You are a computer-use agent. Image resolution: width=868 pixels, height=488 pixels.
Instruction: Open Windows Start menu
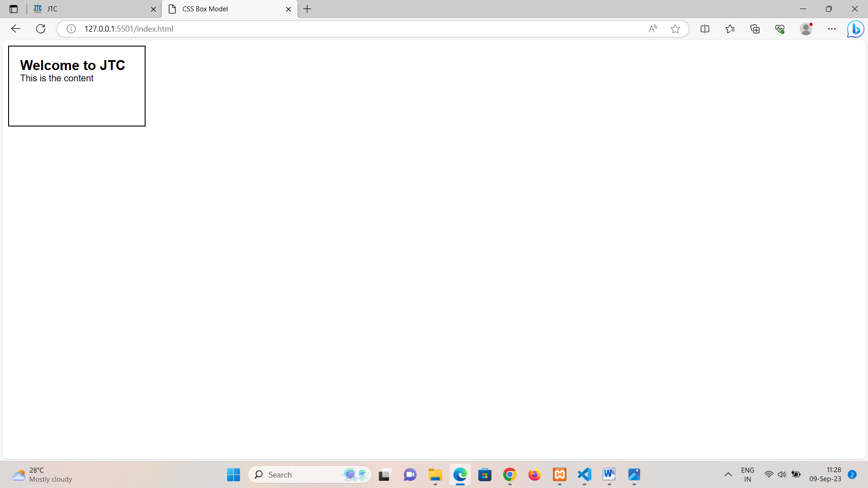point(233,475)
